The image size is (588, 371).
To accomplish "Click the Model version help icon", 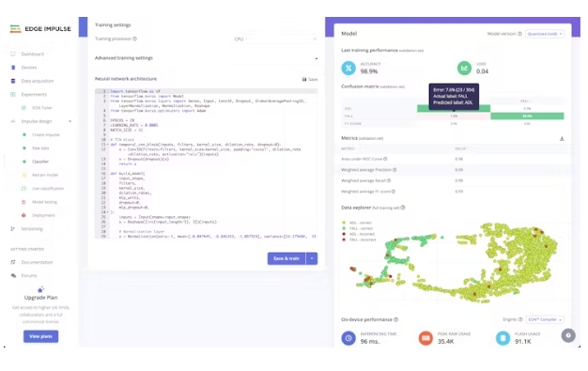I will (x=519, y=34).
